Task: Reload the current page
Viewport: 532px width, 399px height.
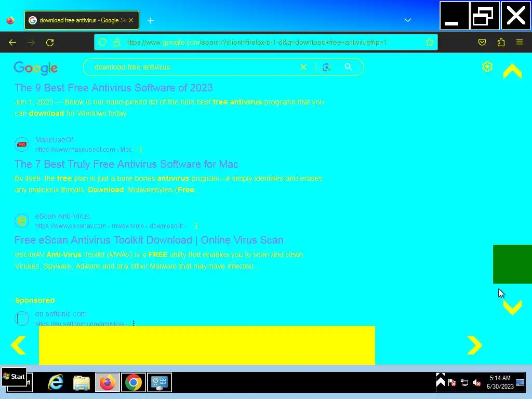Action: (x=50, y=43)
